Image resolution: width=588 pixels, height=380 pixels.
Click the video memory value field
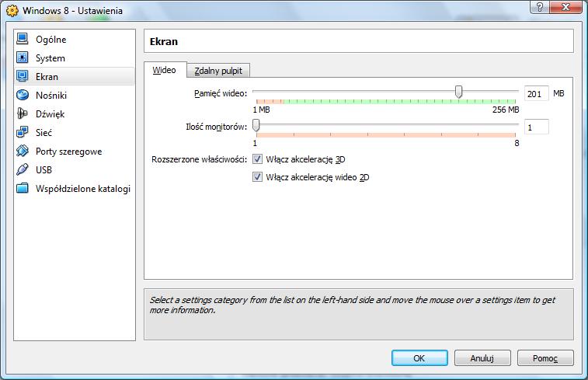coord(536,93)
